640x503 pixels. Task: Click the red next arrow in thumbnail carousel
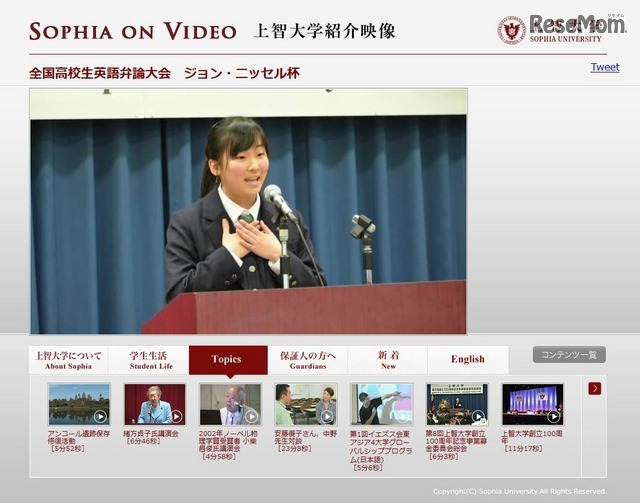click(595, 388)
